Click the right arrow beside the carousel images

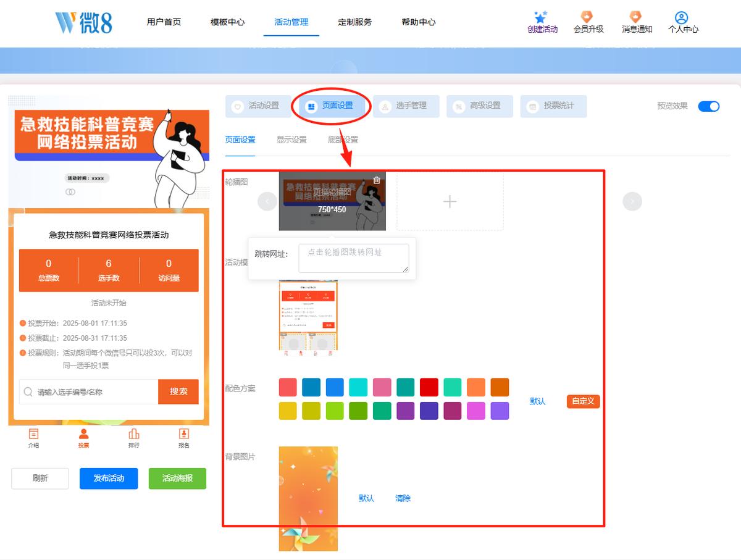click(x=632, y=201)
